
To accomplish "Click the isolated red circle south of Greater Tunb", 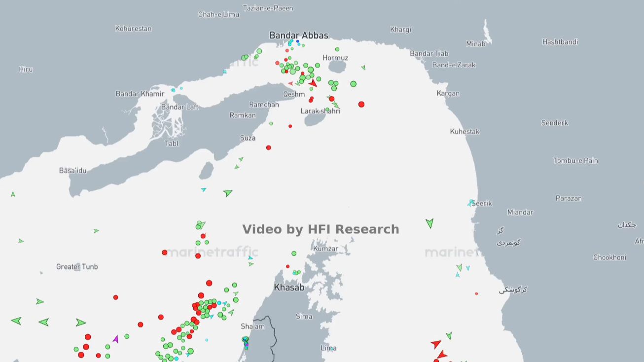I will 115,297.
